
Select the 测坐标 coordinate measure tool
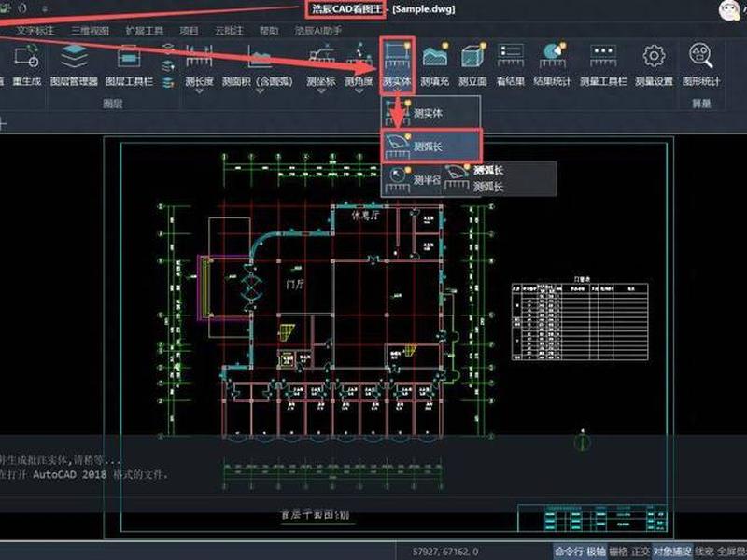(321, 63)
